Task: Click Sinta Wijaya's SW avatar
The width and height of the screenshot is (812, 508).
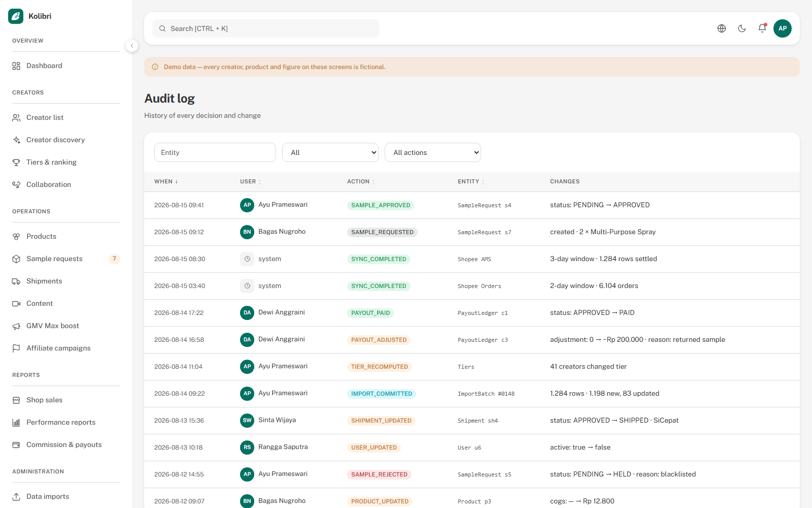Action: point(247,421)
